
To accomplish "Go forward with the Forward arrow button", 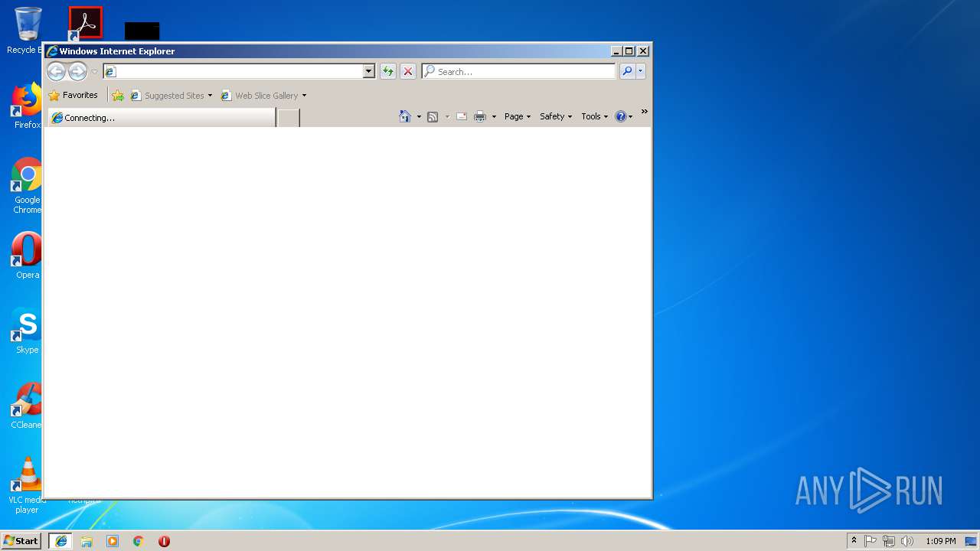I will [x=77, y=72].
